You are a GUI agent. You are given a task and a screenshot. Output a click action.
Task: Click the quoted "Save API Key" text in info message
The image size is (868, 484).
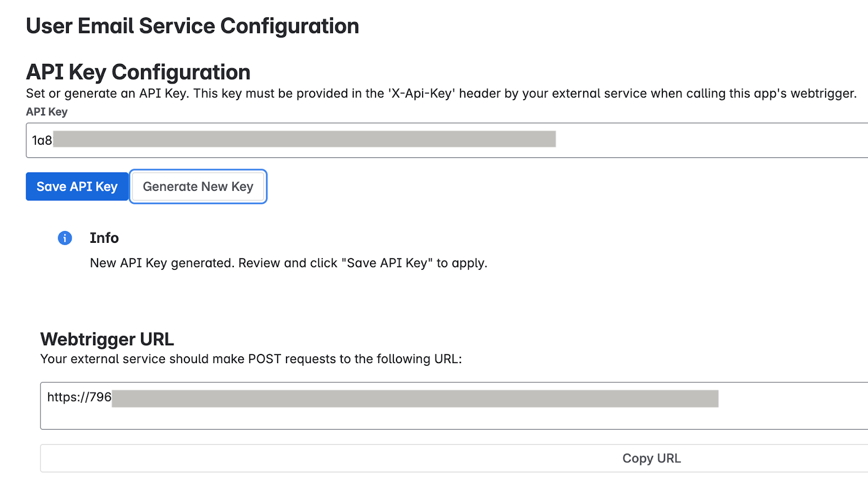click(387, 263)
